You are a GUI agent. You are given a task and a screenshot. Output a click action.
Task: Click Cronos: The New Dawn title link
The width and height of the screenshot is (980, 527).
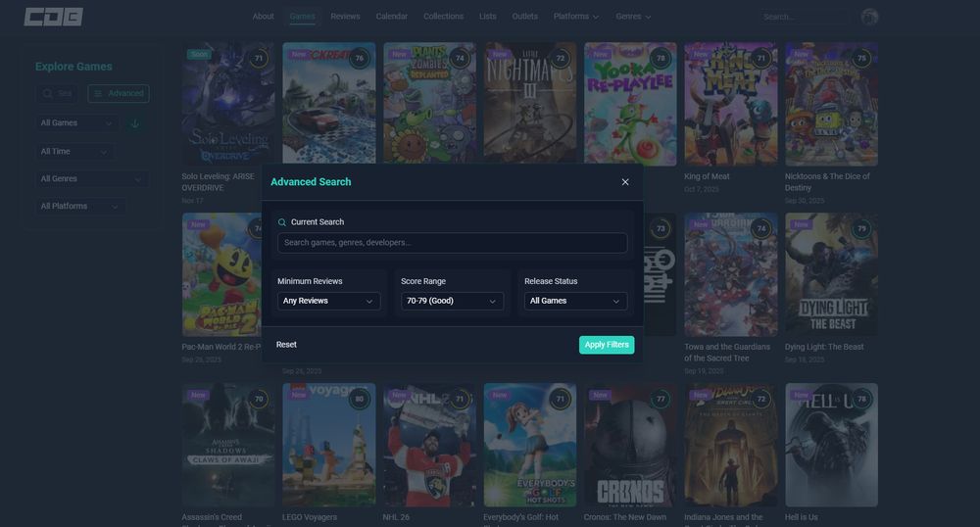tap(625, 517)
